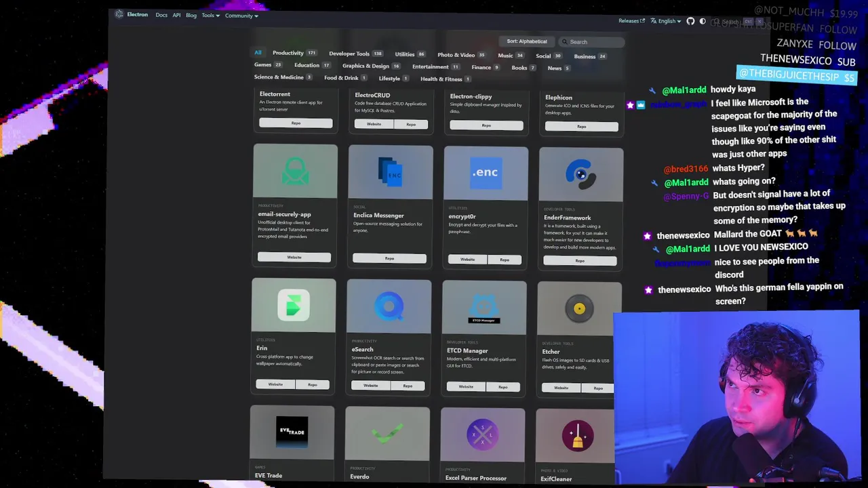This screenshot has height=488, width=868.
Task: Click the EVE Trade app icon
Action: pos(292,432)
